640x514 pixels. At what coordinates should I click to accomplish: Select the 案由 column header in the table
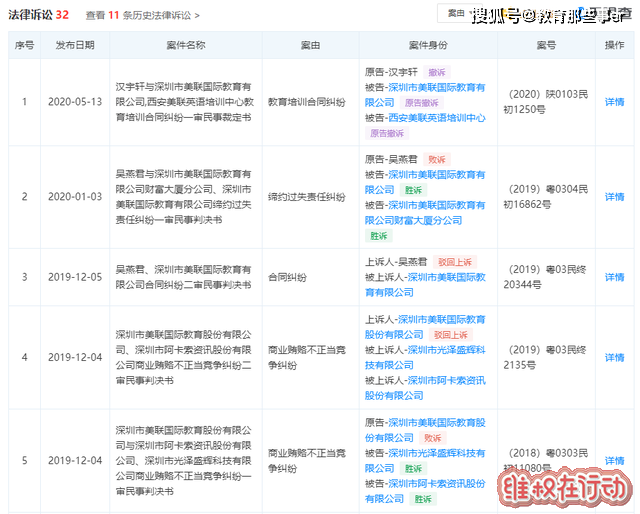(310, 45)
